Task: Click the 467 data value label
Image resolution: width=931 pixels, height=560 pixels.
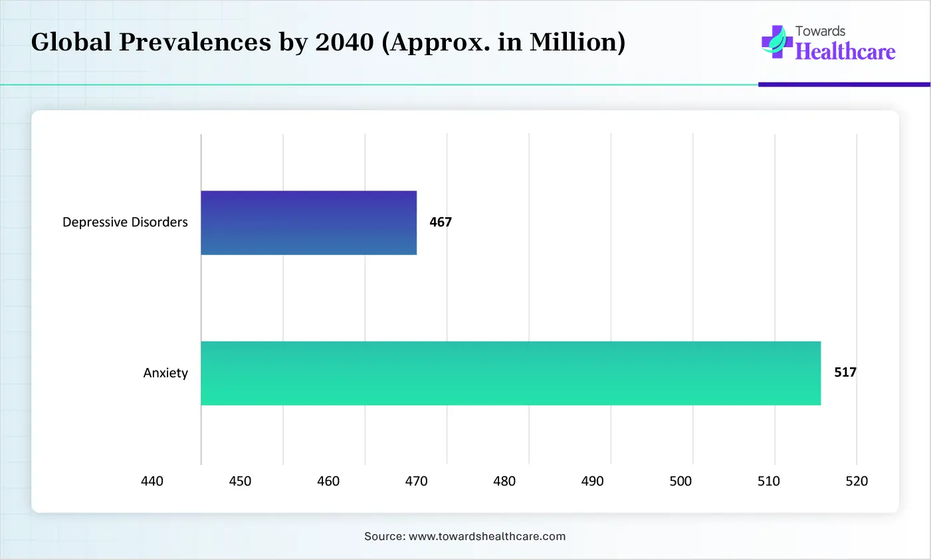Action: click(x=441, y=223)
